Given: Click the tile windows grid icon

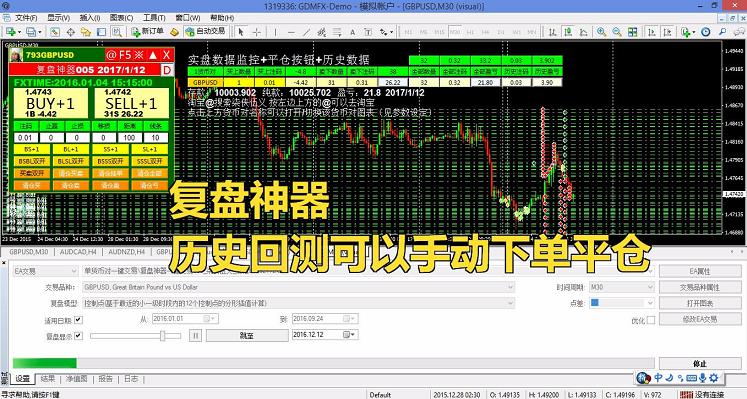Looking at the screenshot, I should coord(632,32).
